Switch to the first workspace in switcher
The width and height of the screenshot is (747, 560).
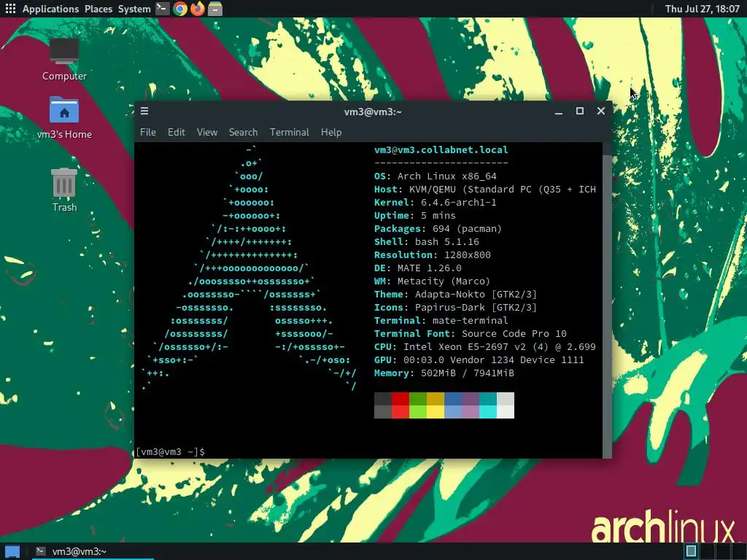coord(691,551)
